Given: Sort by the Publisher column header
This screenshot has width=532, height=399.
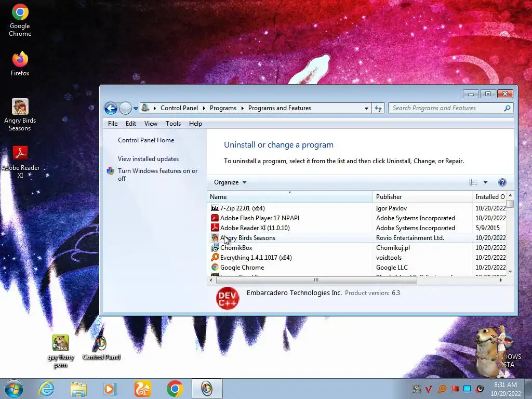Looking at the screenshot, I should click(x=422, y=197).
